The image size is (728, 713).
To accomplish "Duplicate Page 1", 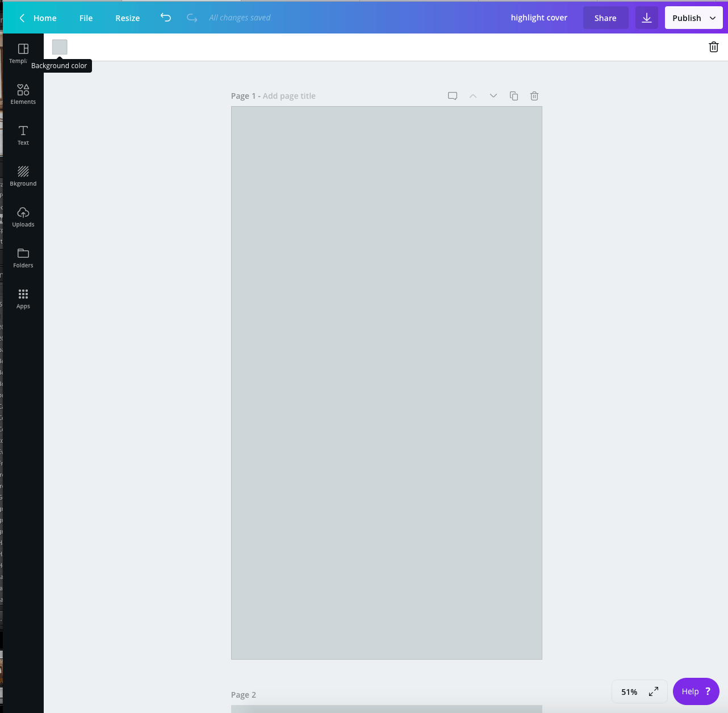I will (x=514, y=96).
